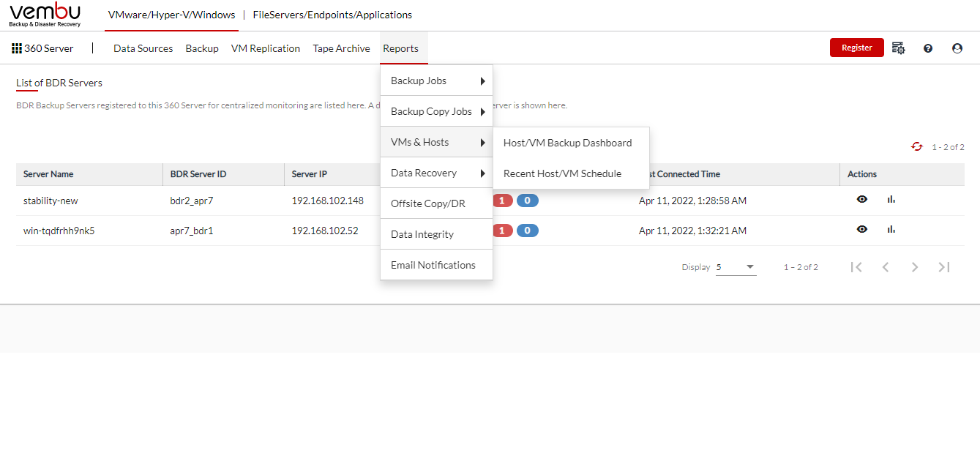This screenshot has width=980, height=464.
Task: Select the win-tqdfrhh9nk5 server name
Action: tap(59, 231)
